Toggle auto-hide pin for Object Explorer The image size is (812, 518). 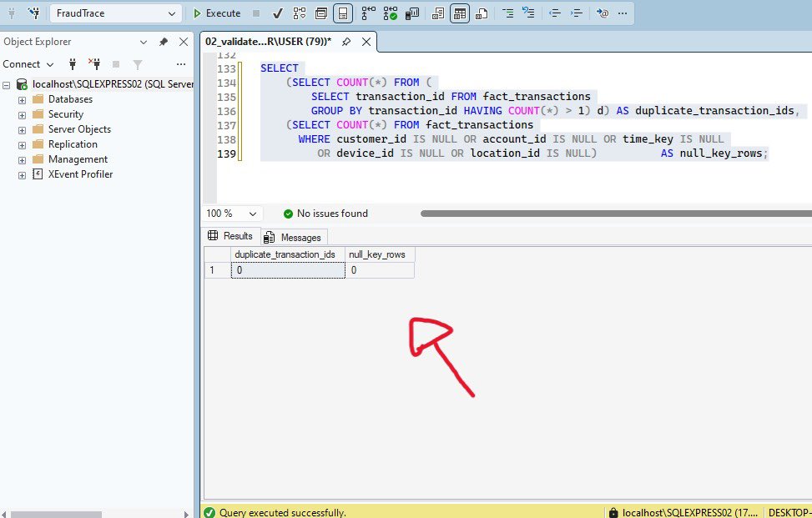163,42
